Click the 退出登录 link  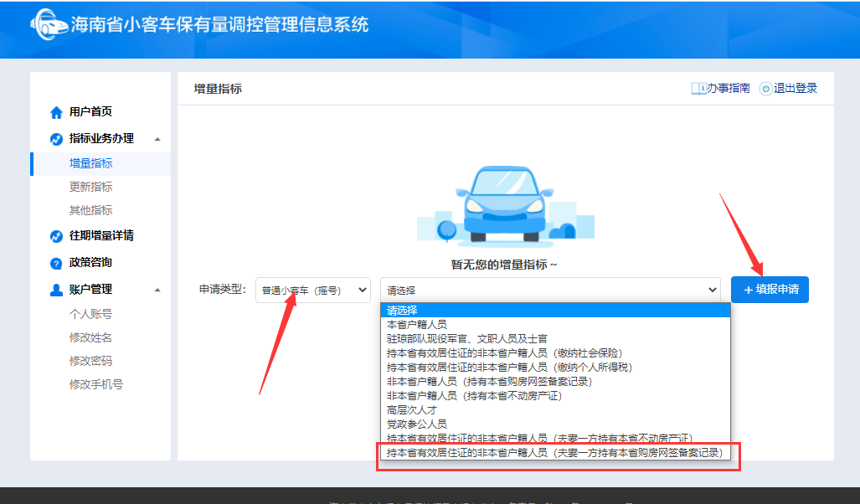pyautogui.click(x=796, y=88)
